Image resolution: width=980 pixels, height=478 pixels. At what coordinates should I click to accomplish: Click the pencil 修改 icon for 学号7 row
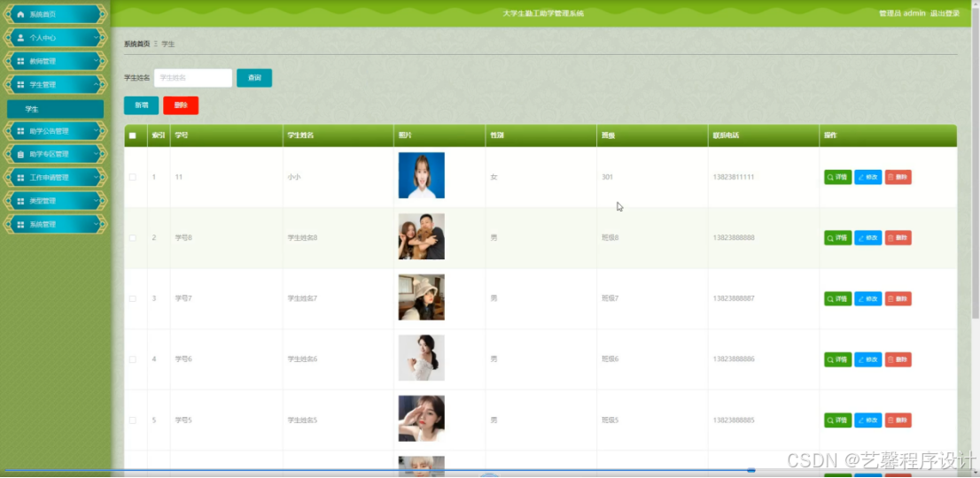point(861,299)
